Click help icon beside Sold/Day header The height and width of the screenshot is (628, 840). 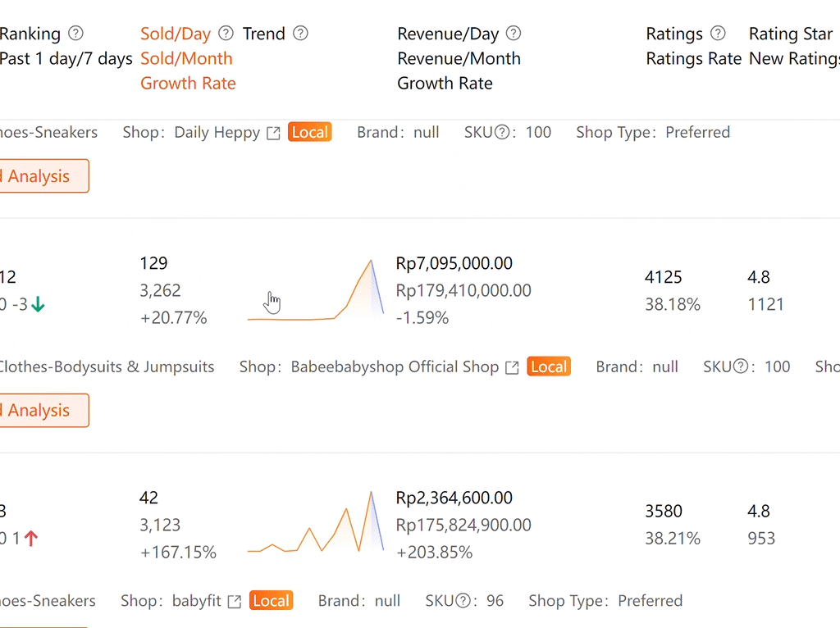coord(226,34)
